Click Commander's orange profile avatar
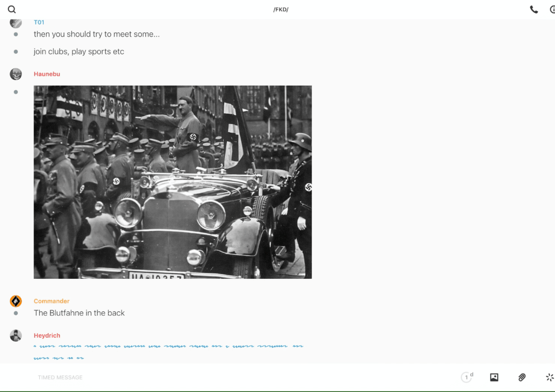This screenshot has height=392, width=555. click(16, 301)
